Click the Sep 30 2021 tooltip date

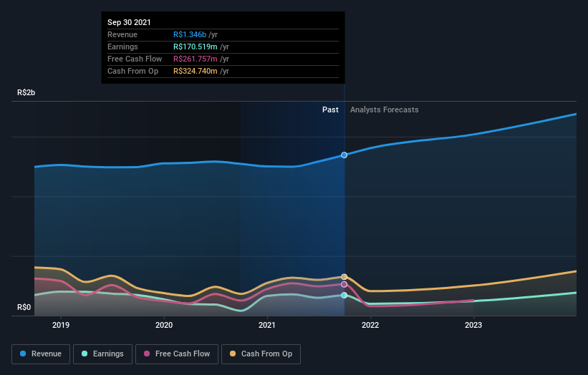129,22
